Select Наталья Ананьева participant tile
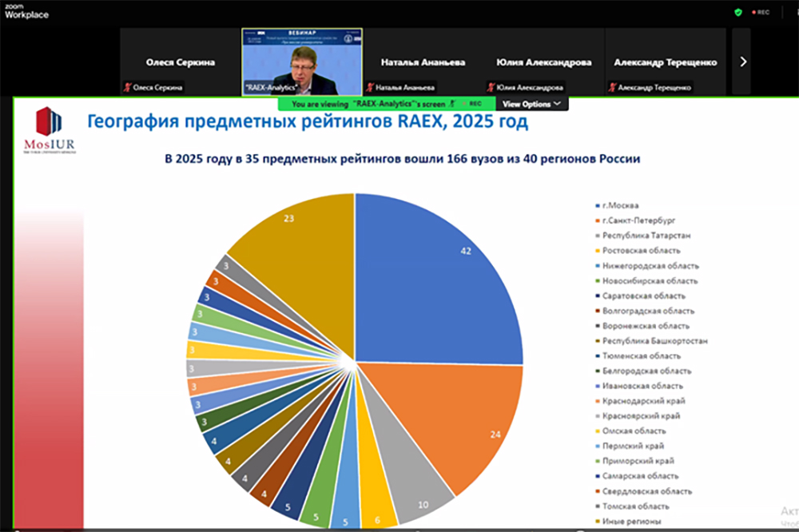 (x=423, y=62)
